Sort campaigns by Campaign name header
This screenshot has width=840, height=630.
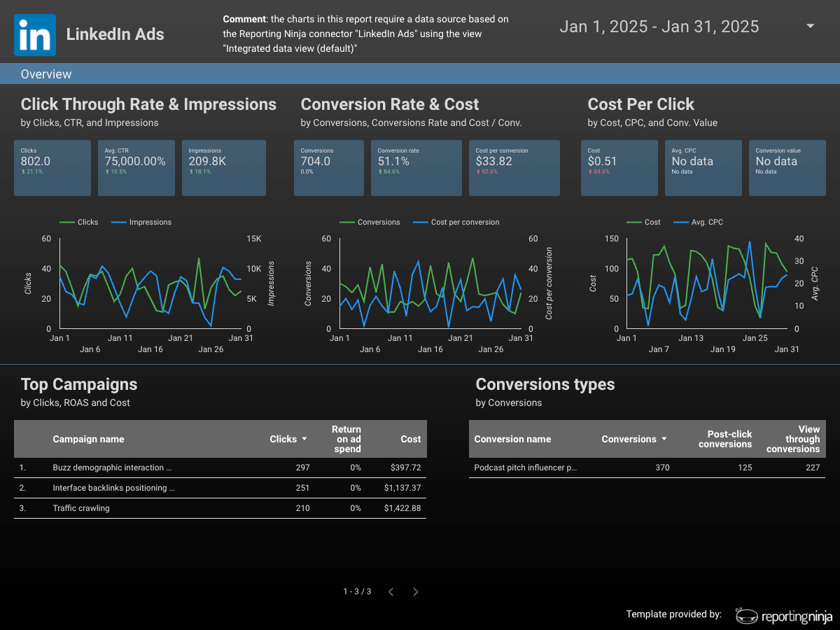pyautogui.click(x=88, y=439)
